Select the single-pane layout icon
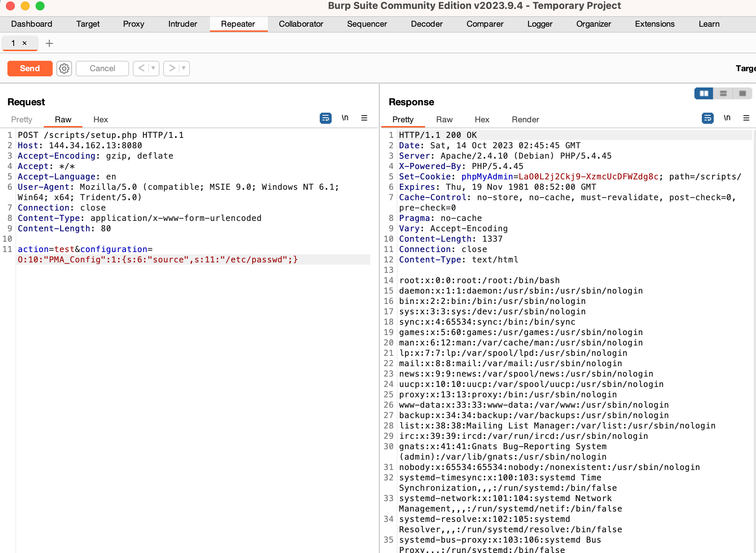This screenshot has width=756, height=553. [x=742, y=93]
